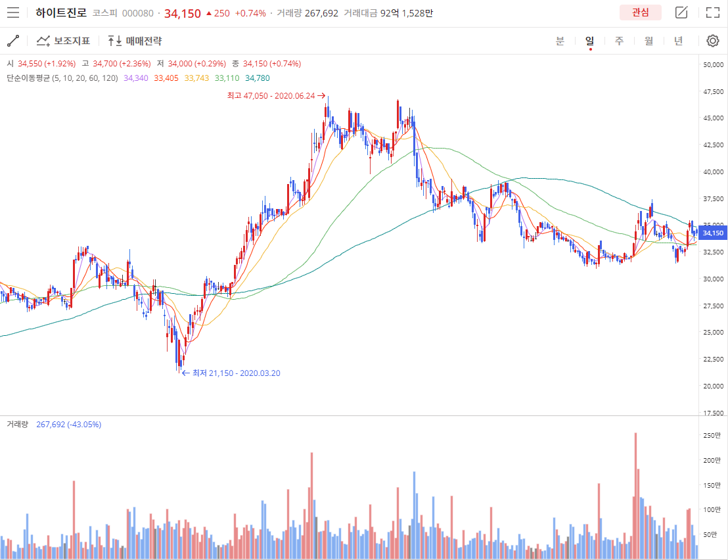Click the 60-day MA value 33,110
728x560 pixels.
click(227, 78)
